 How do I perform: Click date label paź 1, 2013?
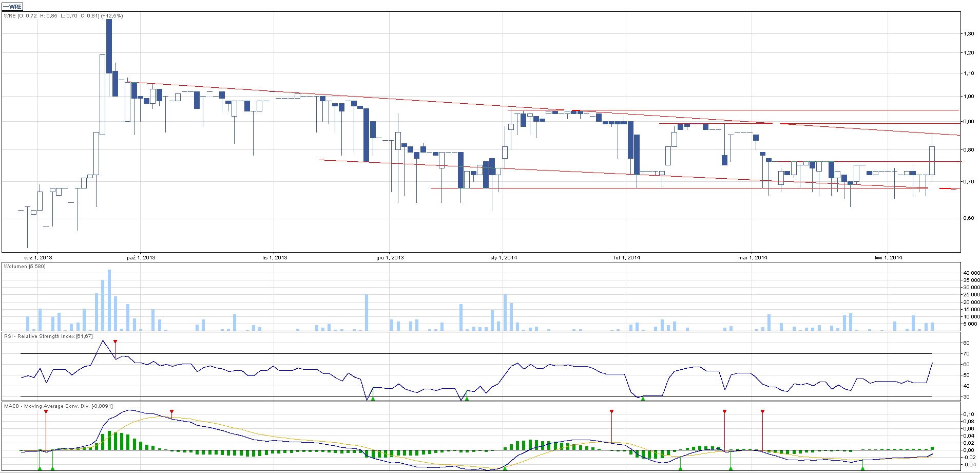140,258
